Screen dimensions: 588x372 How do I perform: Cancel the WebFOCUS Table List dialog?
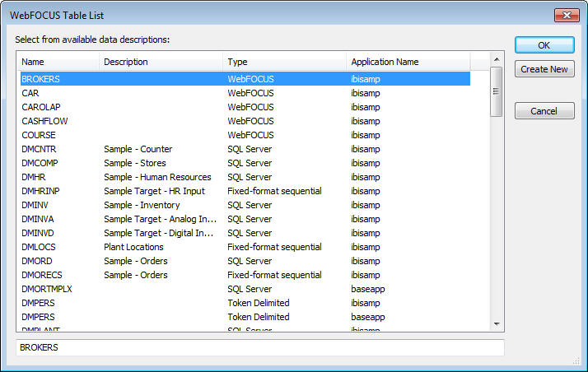point(544,111)
